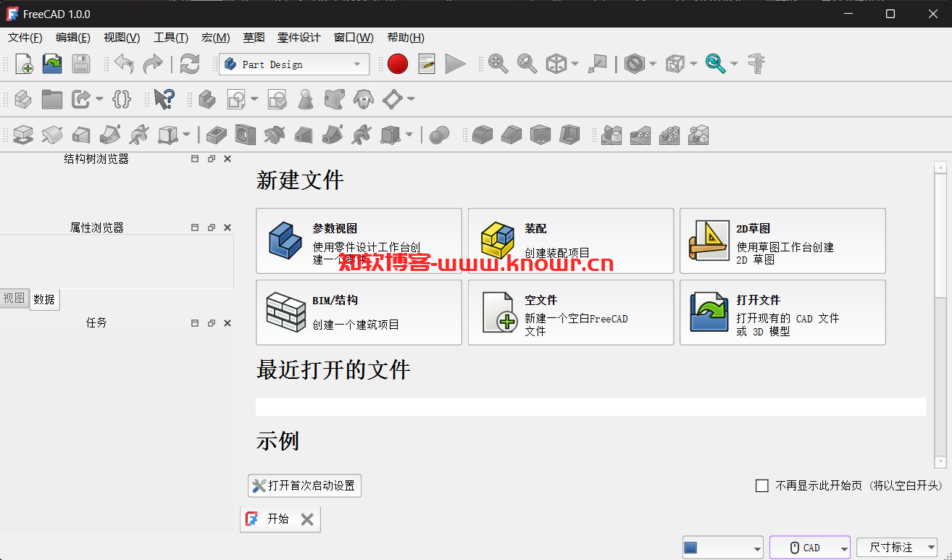Click the additive helix icon

tap(138, 135)
